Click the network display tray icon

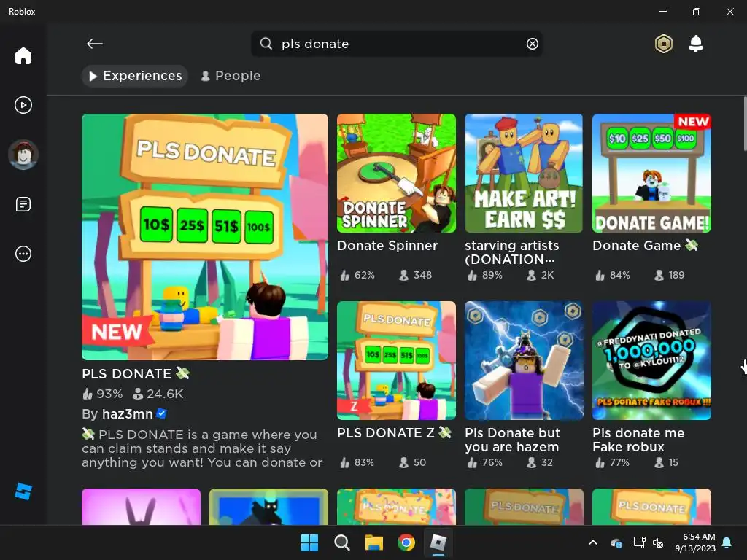[x=639, y=542]
